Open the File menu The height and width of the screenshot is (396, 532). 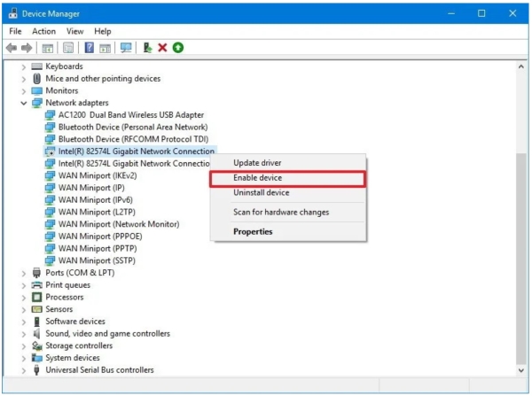click(x=15, y=32)
